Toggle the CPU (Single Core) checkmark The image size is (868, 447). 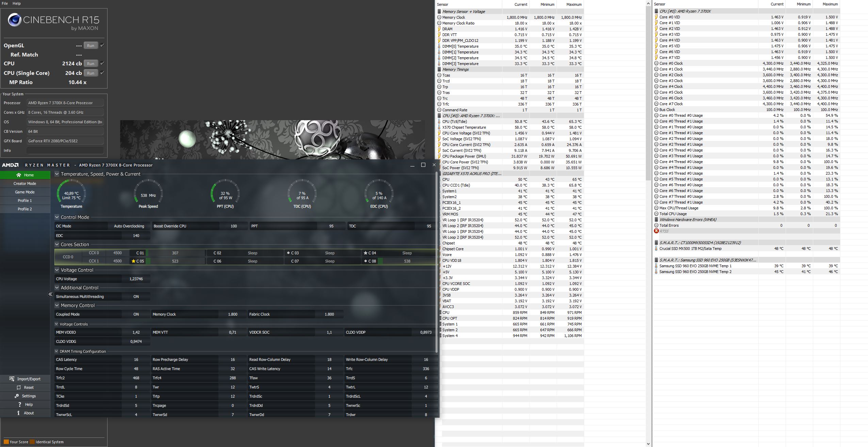102,73
